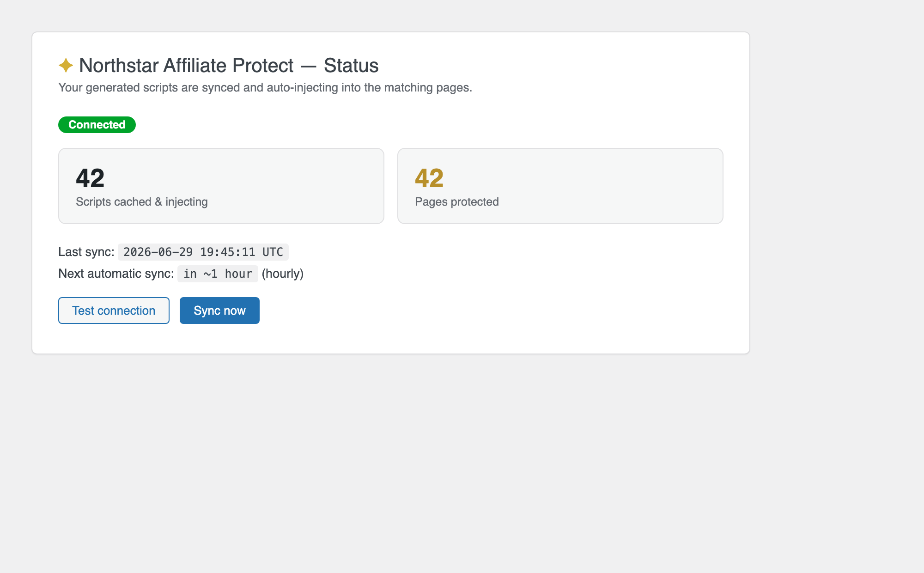Click the Test connection button

coord(114,311)
